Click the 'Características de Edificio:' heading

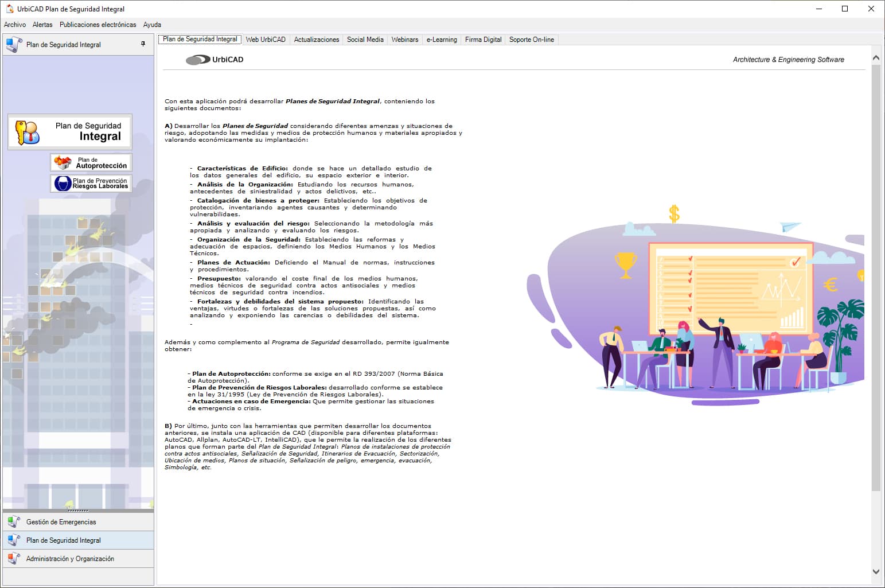[243, 169]
